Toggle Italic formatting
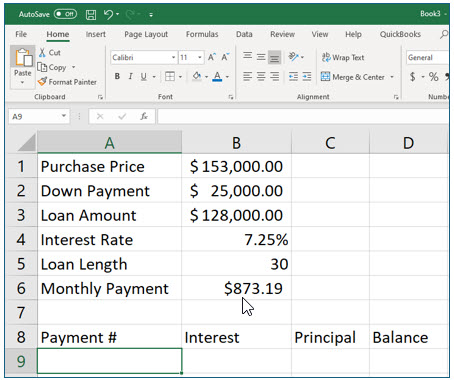454x380 pixels. (131, 77)
